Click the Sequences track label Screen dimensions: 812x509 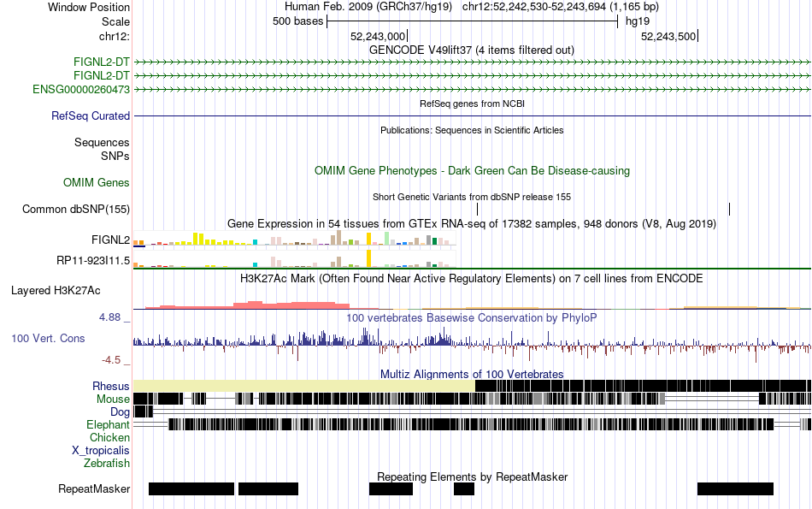(102, 142)
